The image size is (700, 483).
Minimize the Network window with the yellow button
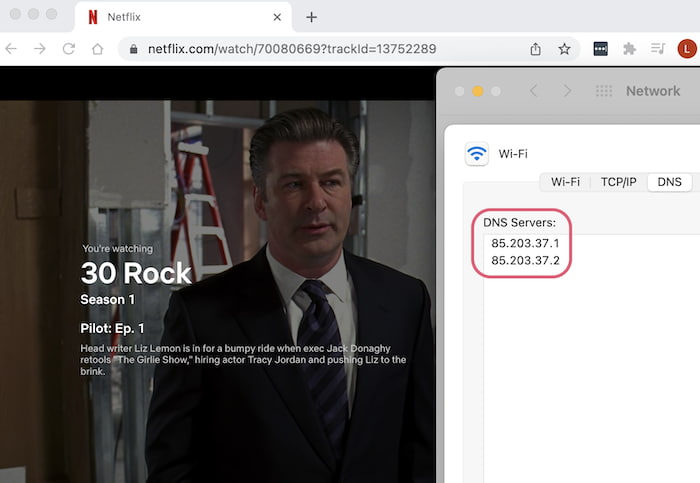478,91
